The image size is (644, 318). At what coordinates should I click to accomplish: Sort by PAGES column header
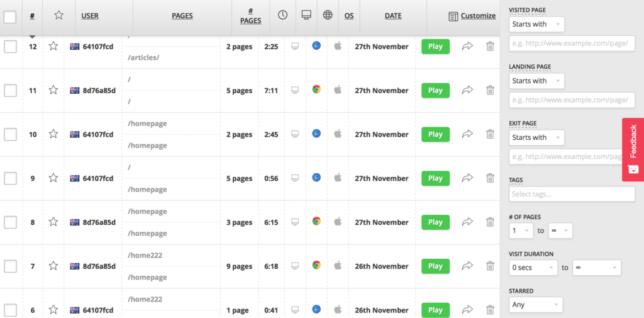pyautogui.click(x=182, y=16)
